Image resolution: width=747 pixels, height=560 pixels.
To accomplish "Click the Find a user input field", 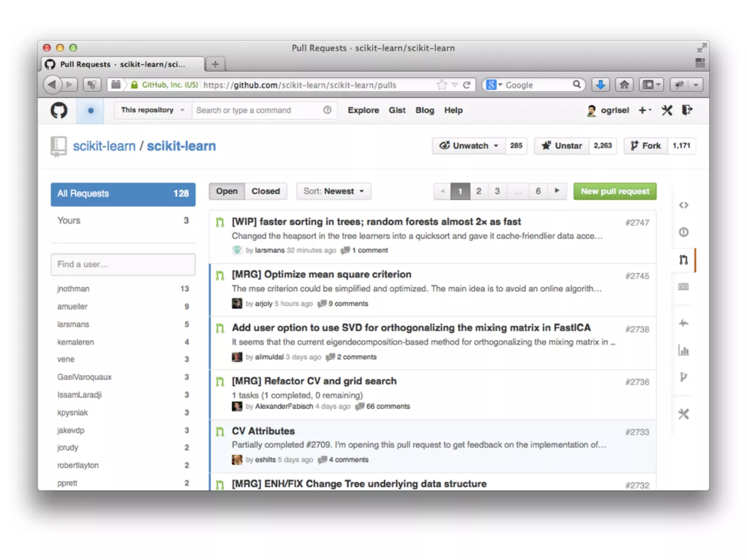I will 123,264.
